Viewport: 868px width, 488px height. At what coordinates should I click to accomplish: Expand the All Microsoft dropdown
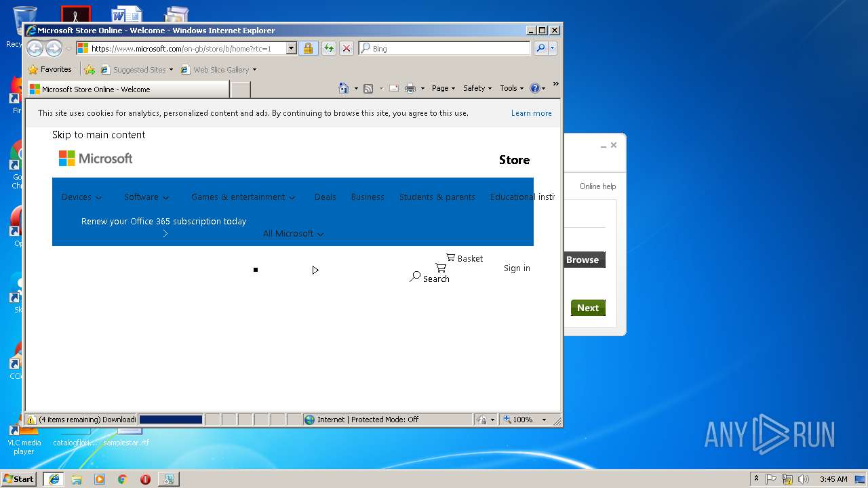293,234
